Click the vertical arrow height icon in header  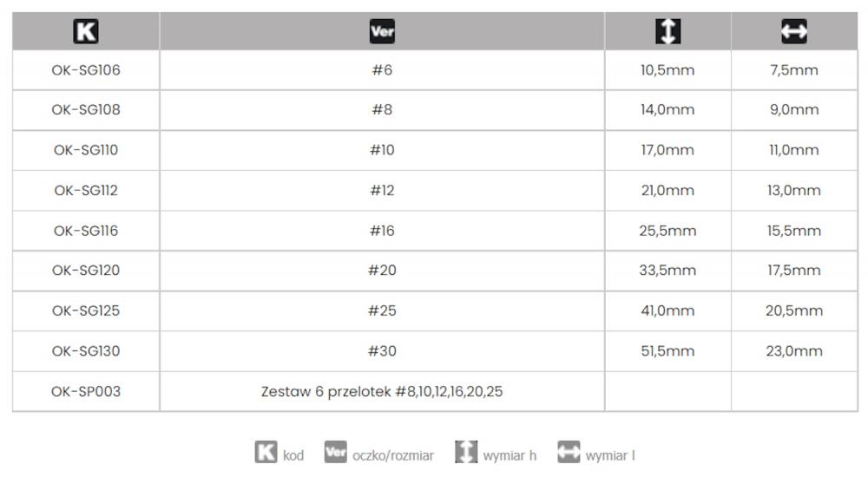(667, 31)
